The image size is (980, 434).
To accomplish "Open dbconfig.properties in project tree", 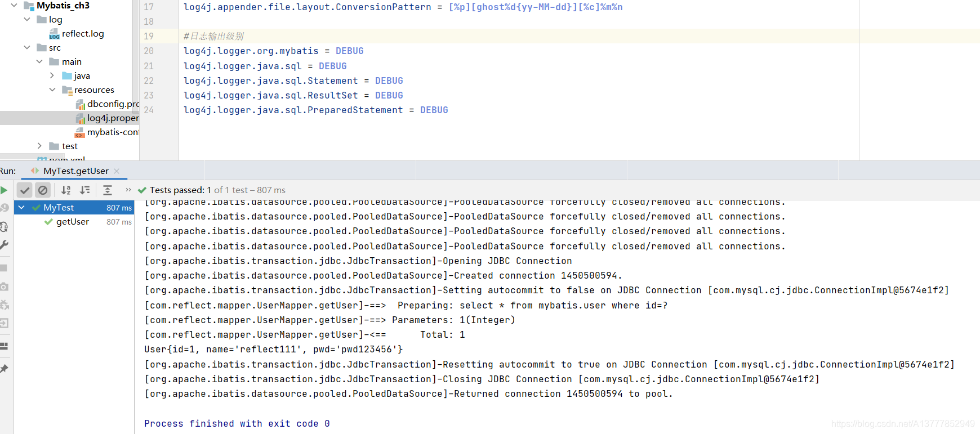I will pos(113,104).
